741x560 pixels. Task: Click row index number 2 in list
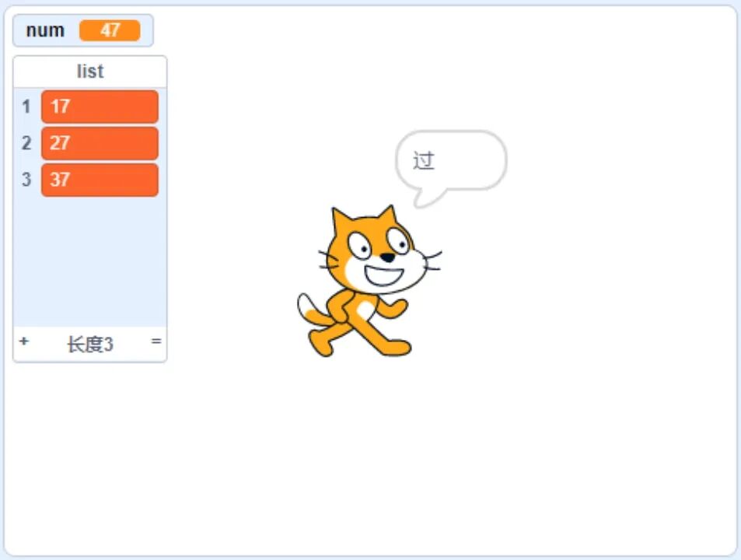click(26, 143)
